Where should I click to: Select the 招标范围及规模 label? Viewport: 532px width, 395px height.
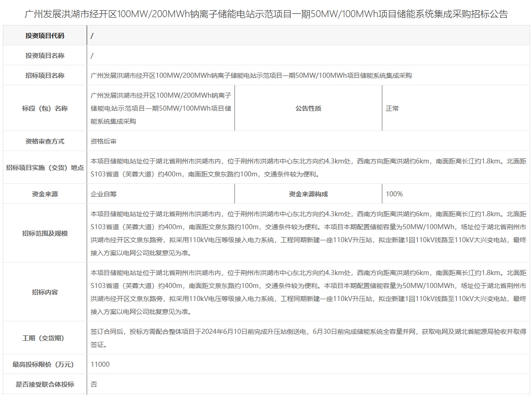[45, 233]
